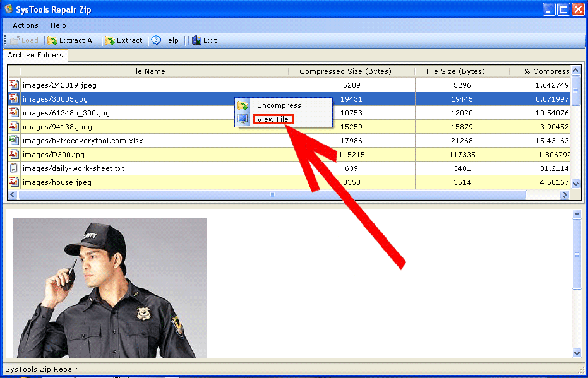Click the preview pane scroll down arrow

click(x=576, y=353)
